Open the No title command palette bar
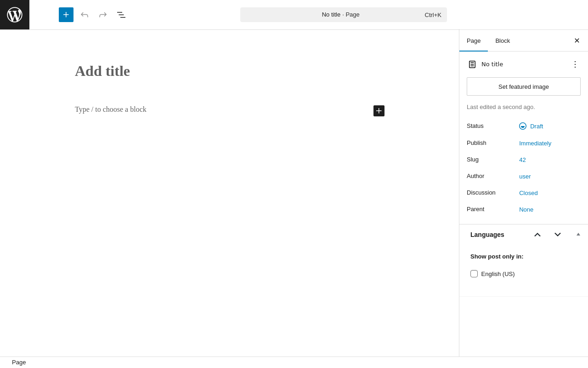 click(x=344, y=15)
